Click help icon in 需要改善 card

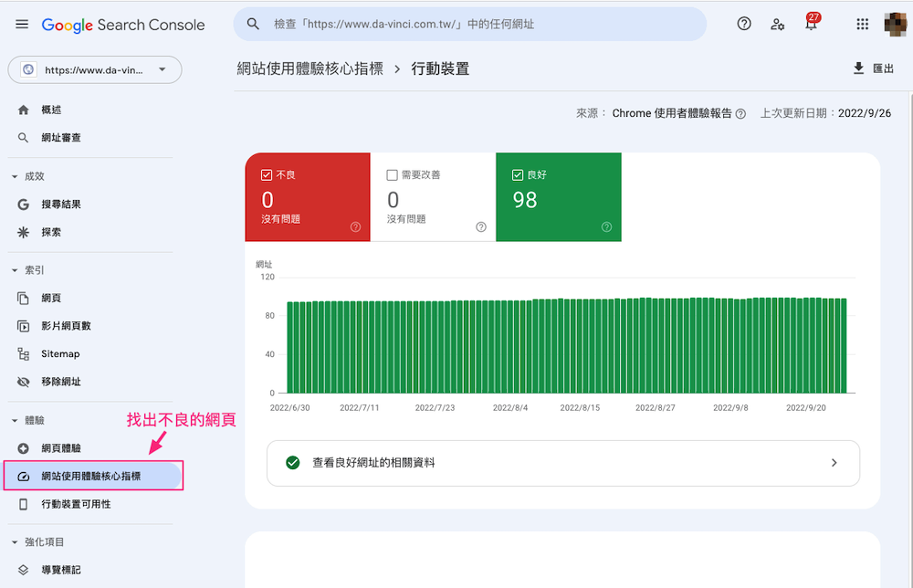(x=481, y=227)
